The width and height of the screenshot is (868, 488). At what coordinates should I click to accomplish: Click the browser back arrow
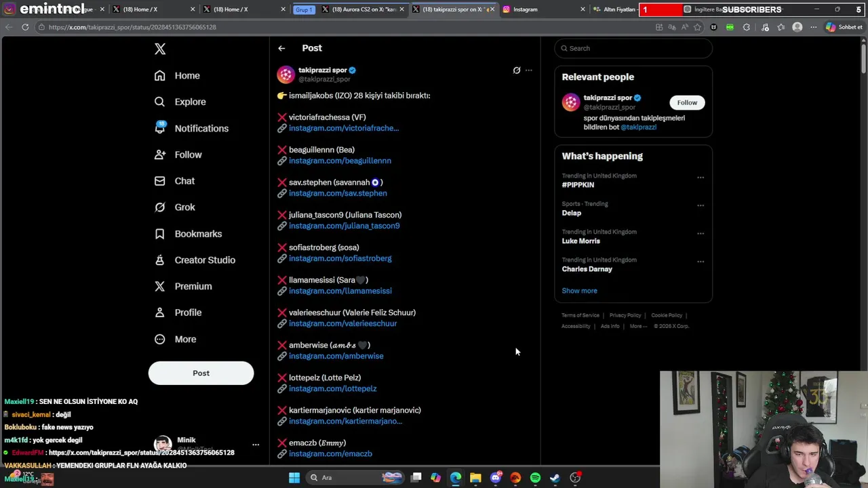[8, 27]
